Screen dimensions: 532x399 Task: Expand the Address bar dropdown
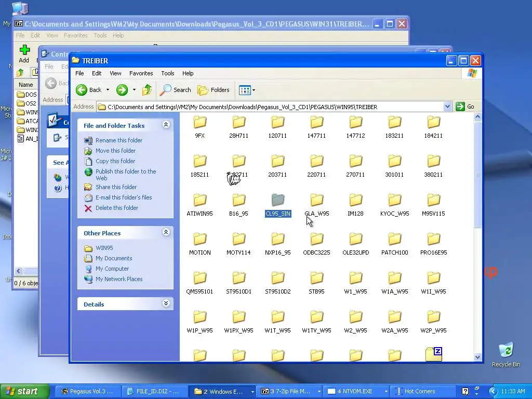[x=447, y=107]
